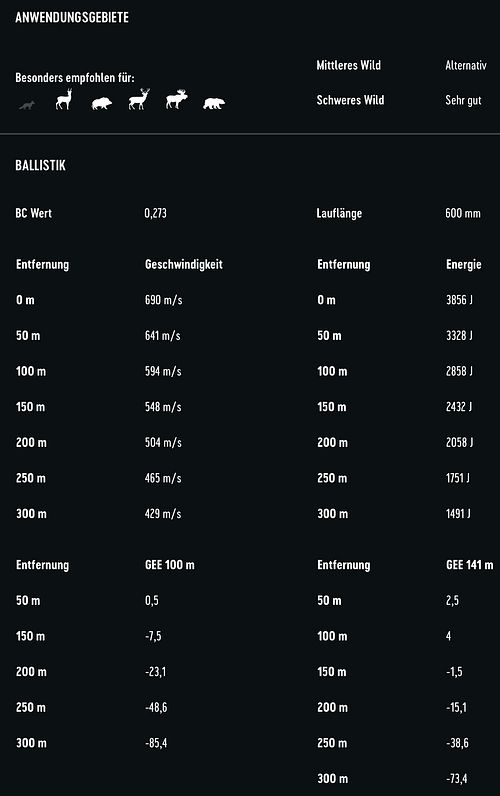Click the Lauflänge value 600 mm

463,213
